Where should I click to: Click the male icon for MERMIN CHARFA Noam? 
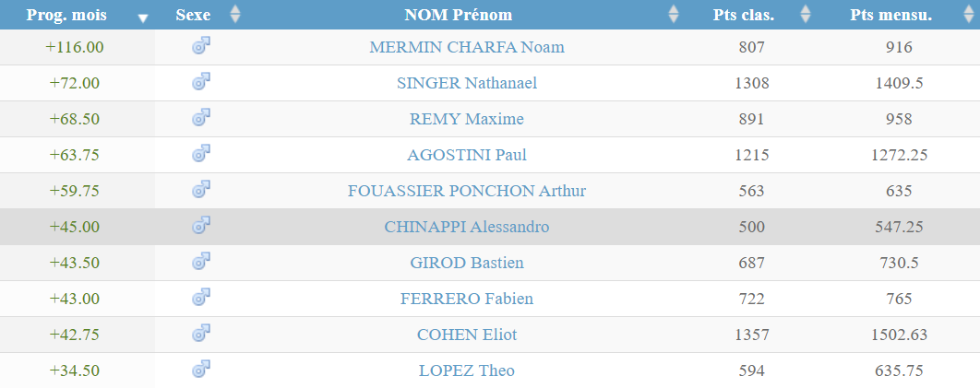click(x=200, y=45)
